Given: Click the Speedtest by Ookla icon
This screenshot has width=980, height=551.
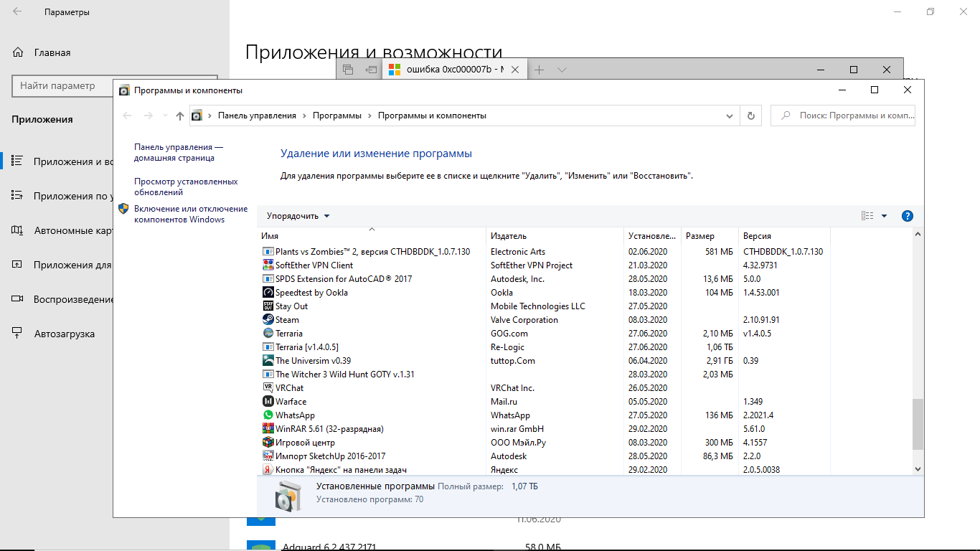Looking at the screenshot, I should [268, 293].
